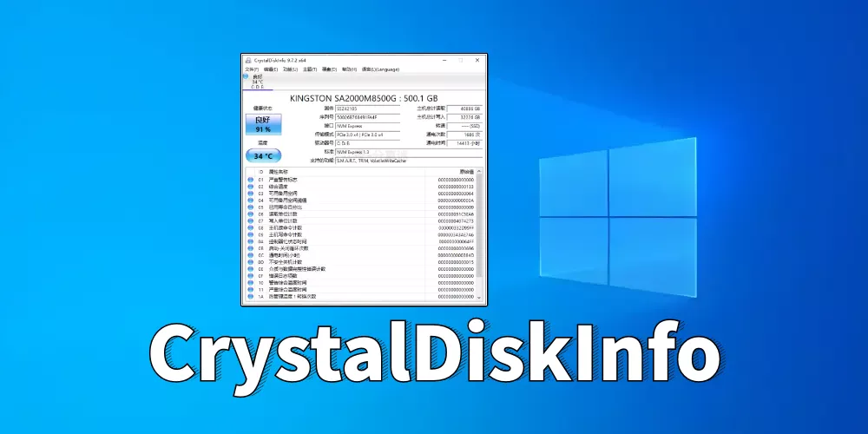Image resolution: width=868 pixels, height=434 pixels.
Task: Click the status orb beside attribute 08
Action: coord(250,227)
